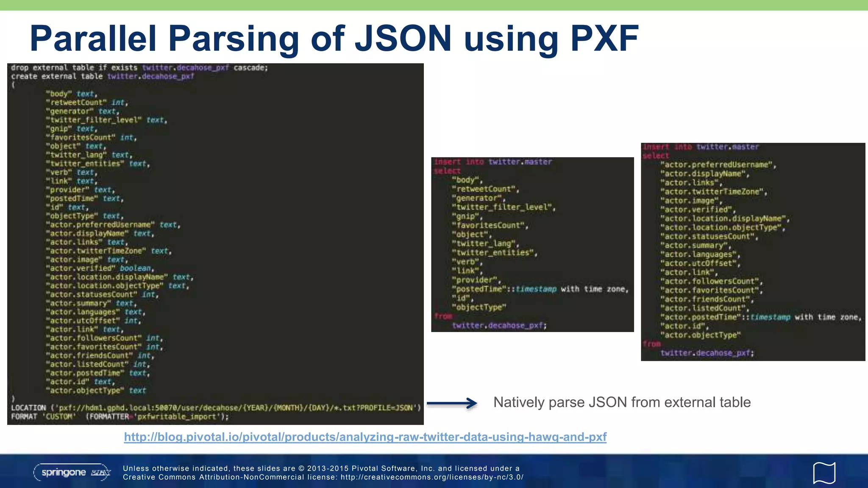Screen dimensions: 868x488
Task: Click the Creative Commons by-nc/3.0 license URL
Action: pyautogui.click(x=432, y=477)
